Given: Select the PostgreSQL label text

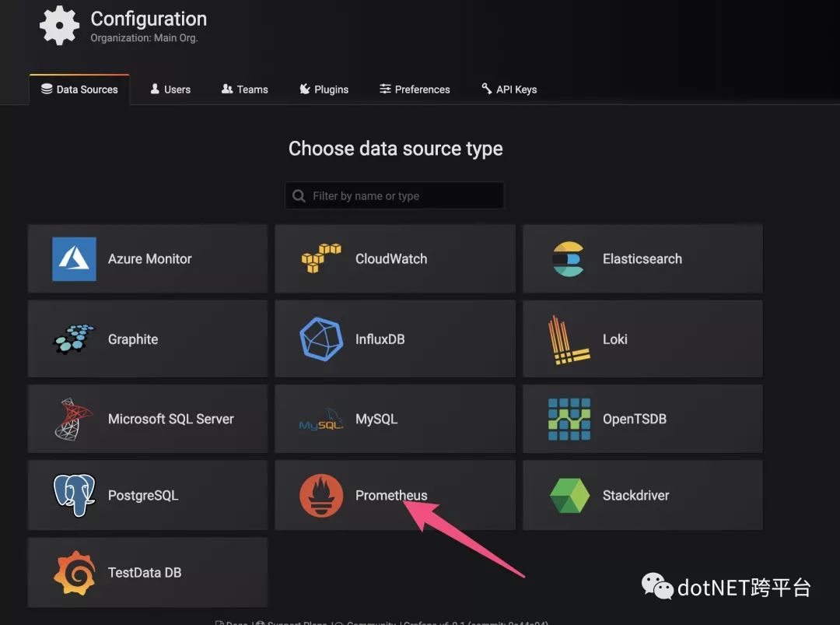Looking at the screenshot, I should [x=143, y=496].
